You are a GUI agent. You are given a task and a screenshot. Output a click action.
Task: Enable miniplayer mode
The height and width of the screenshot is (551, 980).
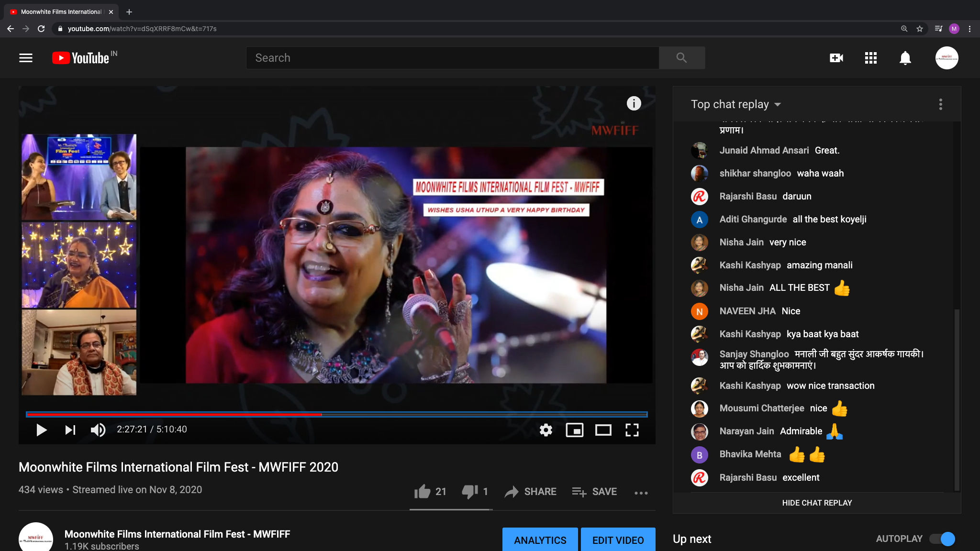point(575,430)
